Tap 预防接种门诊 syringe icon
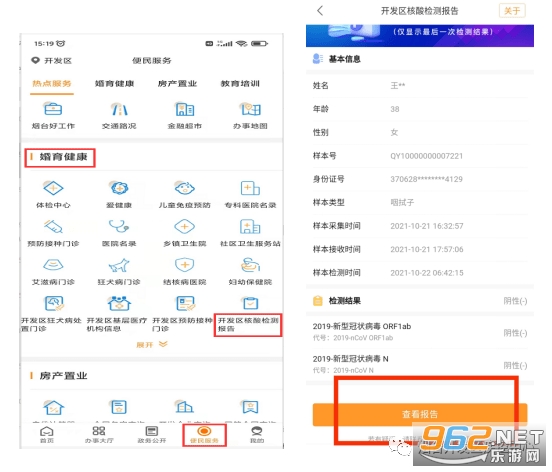 pyautogui.click(x=53, y=226)
